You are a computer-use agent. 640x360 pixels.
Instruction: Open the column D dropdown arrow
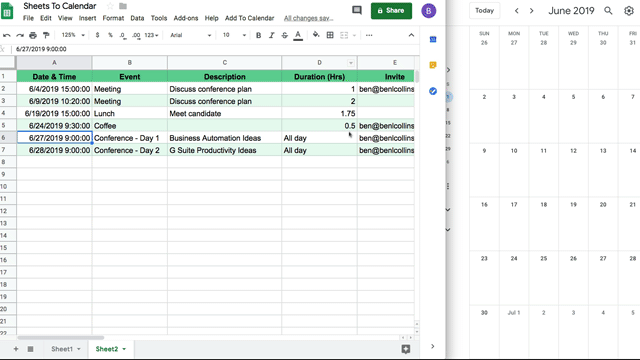(x=351, y=63)
